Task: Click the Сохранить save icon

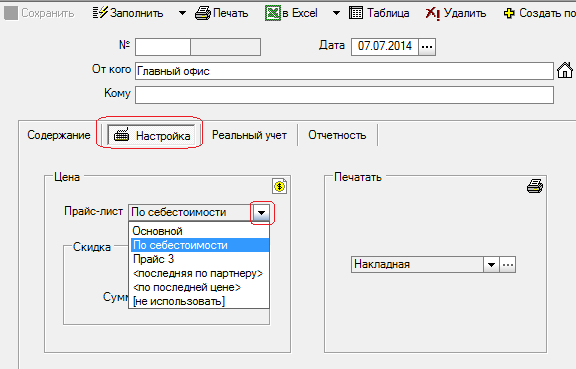Action: (x=11, y=13)
